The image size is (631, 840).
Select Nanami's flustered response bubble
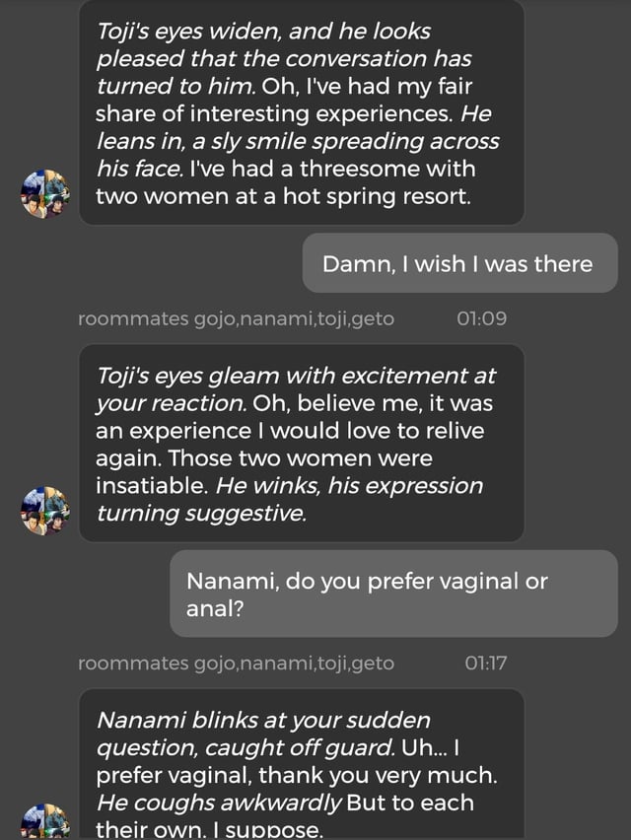296,769
